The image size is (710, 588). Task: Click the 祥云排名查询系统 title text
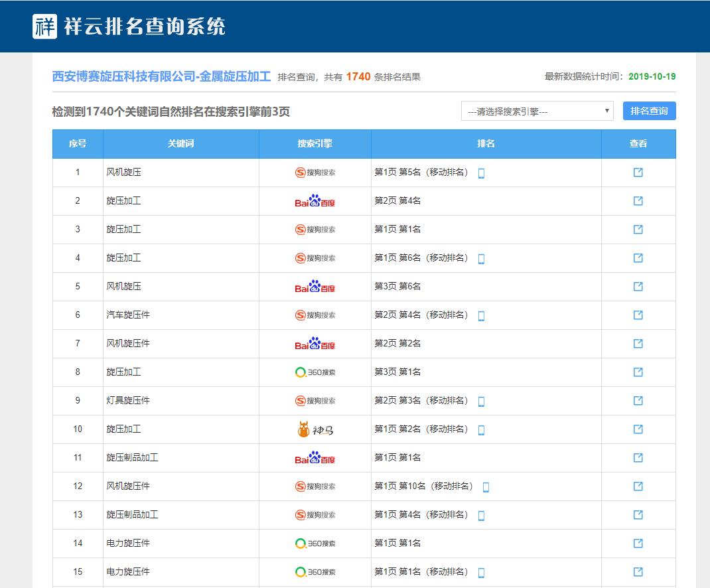click(x=145, y=26)
